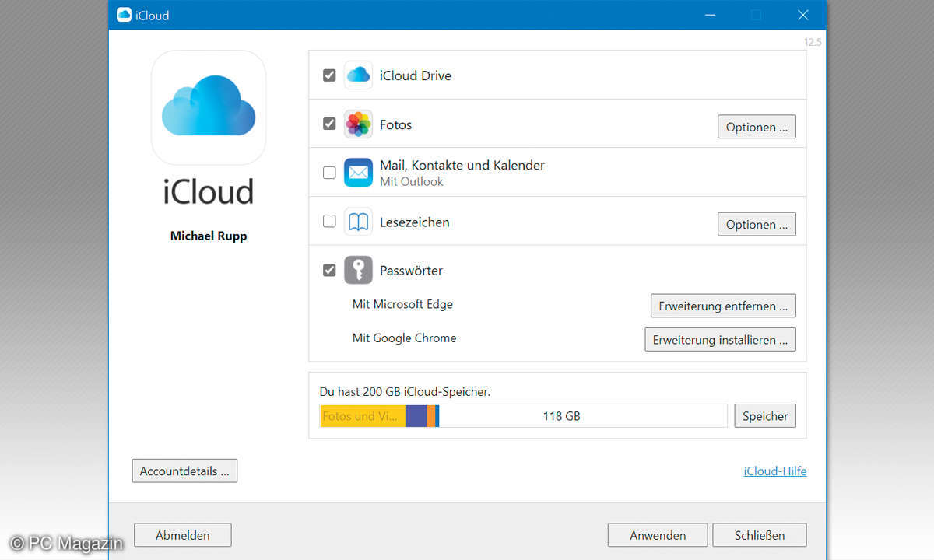The height and width of the screenshot is (560, 934).
Task: Click the large iCloud logo on the left
Action: tap(209, 107)
